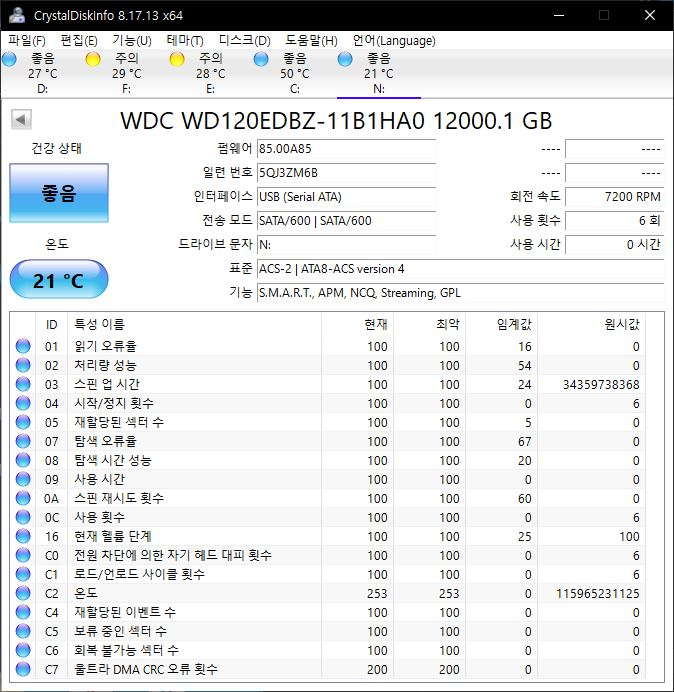Click the CrystalDiskInfo title bar app icon

[x=17, y=15]
